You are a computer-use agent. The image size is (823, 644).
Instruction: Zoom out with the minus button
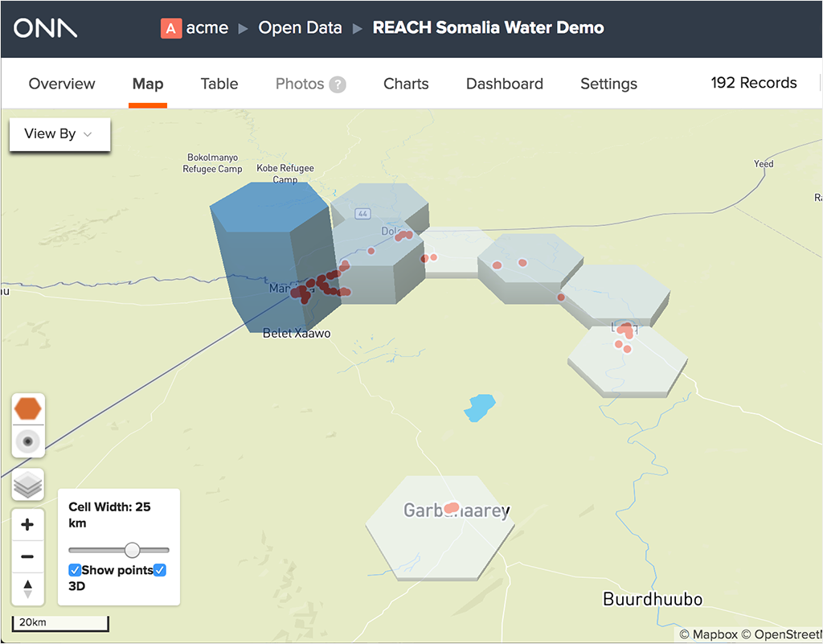click(x=27, y=556)
